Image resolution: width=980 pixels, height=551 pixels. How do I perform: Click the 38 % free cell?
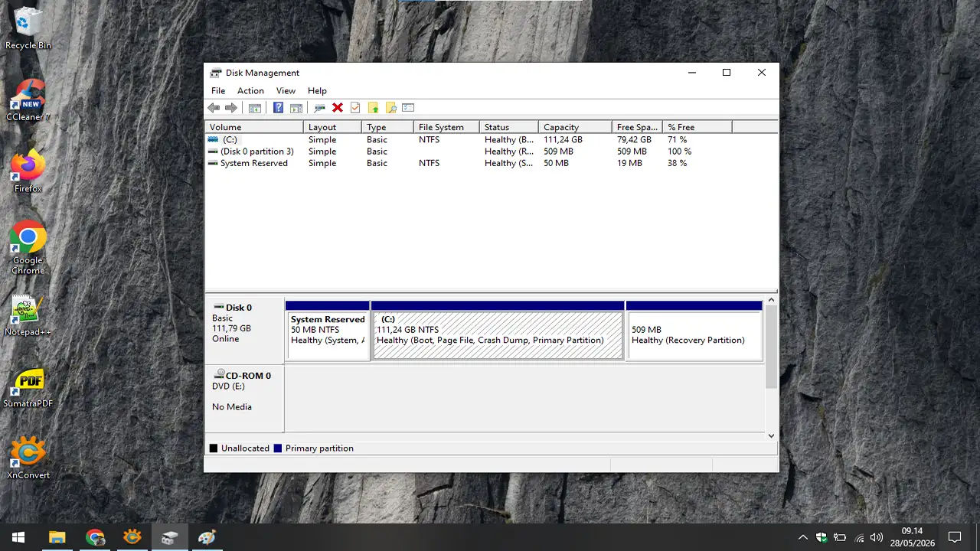(677, 163)
